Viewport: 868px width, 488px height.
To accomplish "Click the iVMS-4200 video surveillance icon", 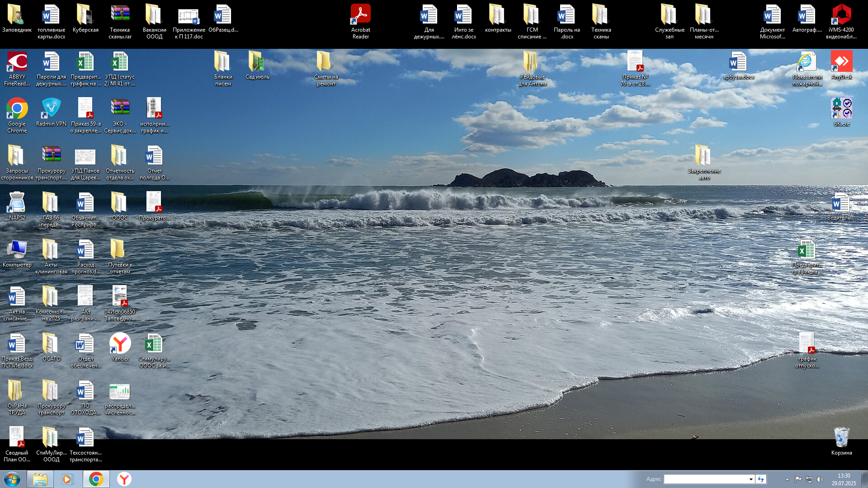I will click(841, 15).
